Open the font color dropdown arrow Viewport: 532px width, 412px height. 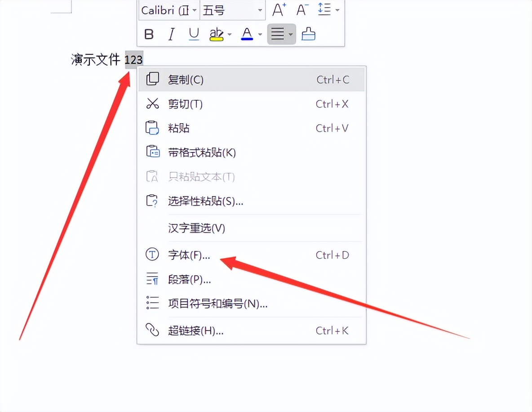(260, 34)
